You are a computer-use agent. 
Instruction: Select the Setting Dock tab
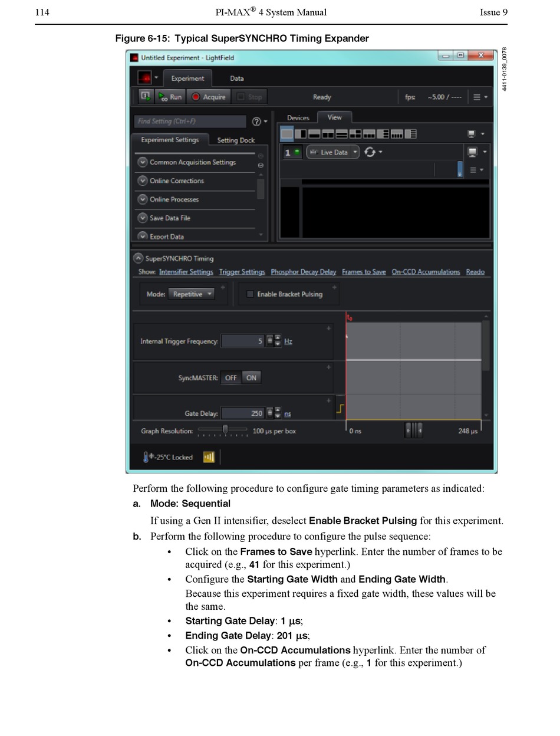236,140
